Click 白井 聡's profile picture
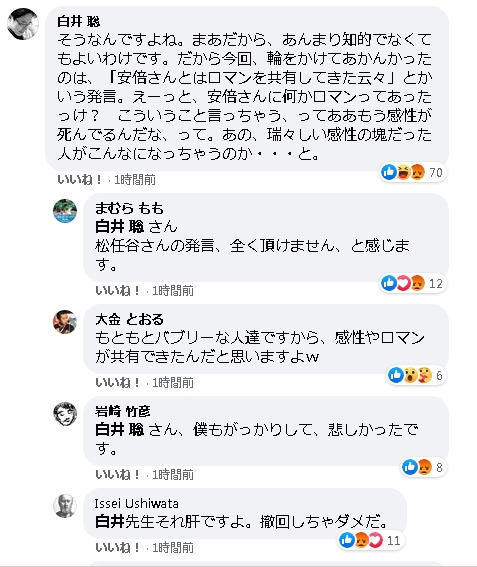This screenshot has width=477, height=567. pyautogui.click(x=23, y=24)
